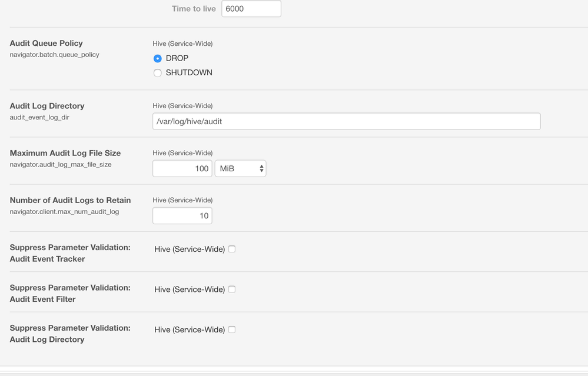Click the navigator.audit_log_max_file_size property name
Image resolution: width=588 pixels, height=376 pixels.
(x=61, y=165)
